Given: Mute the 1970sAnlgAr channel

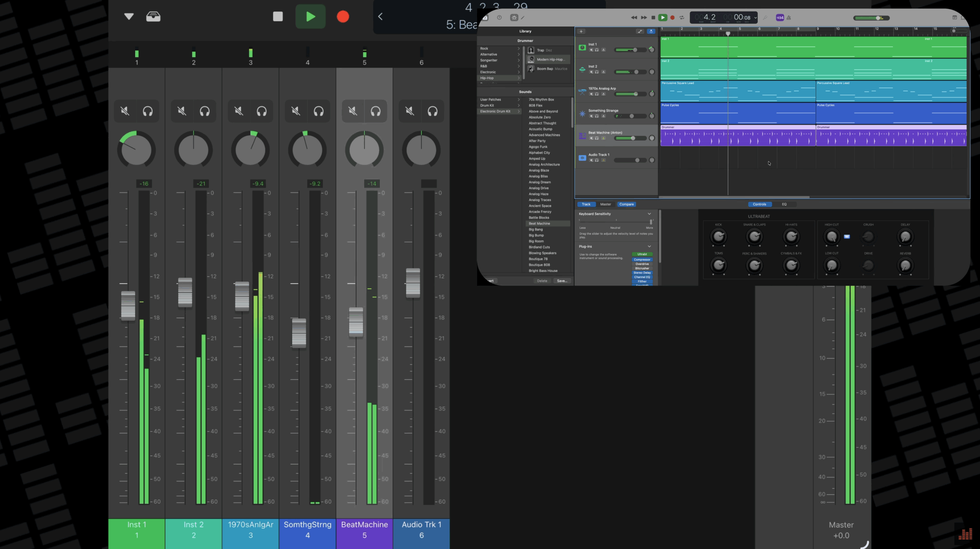Looking at the screenshot, I should 239,111.
